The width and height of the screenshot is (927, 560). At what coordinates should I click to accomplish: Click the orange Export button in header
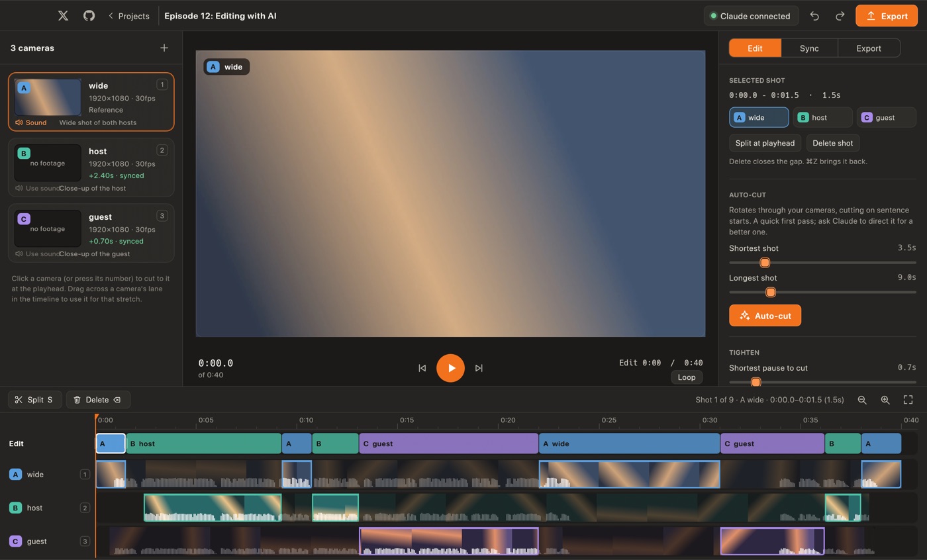pos(887,16)
